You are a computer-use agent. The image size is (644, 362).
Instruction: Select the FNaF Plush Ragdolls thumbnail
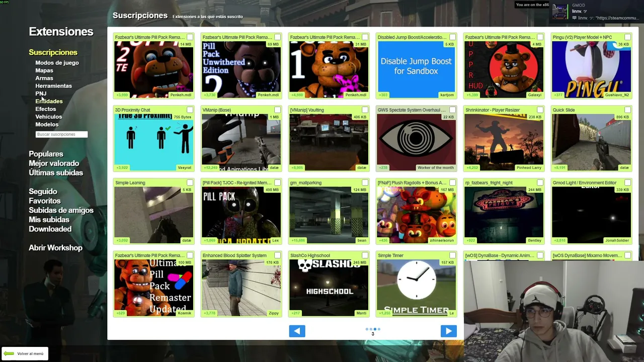tap(416, 215)
